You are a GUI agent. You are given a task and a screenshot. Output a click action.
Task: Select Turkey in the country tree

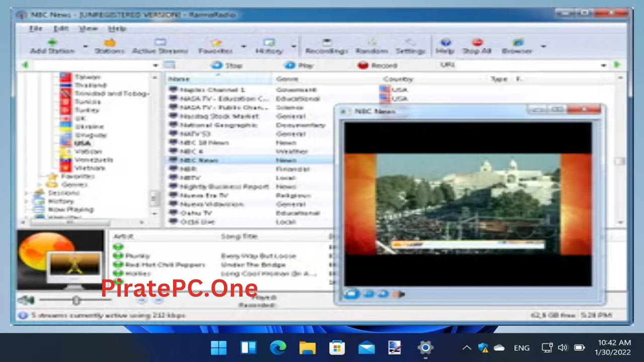tap(87, 110)
